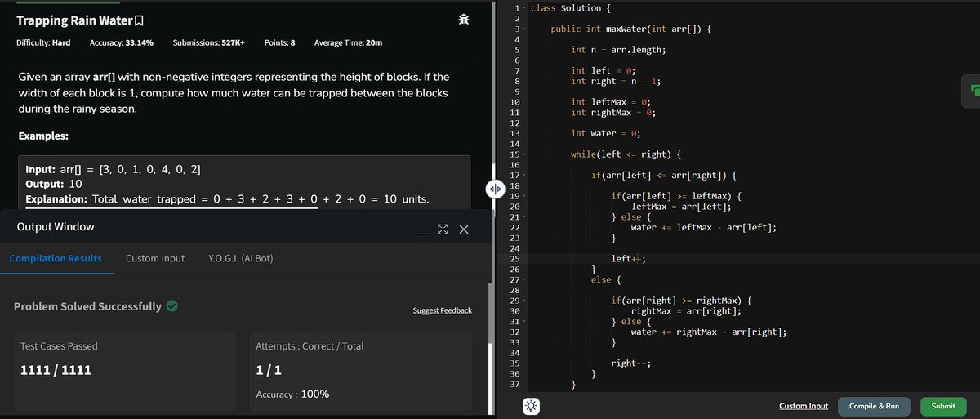
Task: Click the 1 / 1 attempts value
Action: tap(269, 370)
